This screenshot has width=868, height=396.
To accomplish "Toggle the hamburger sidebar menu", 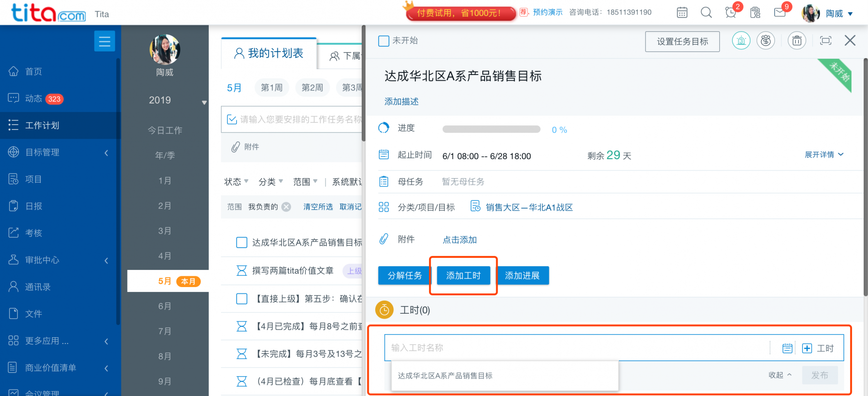I will 104,41.
